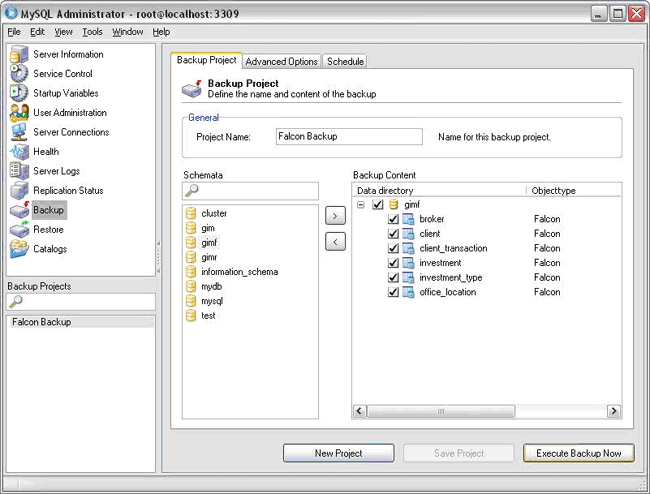Switch to the Advanced Options tab
Image resolution: width=650 pixels, height=494 pixels.
click(x=281, y=61)
